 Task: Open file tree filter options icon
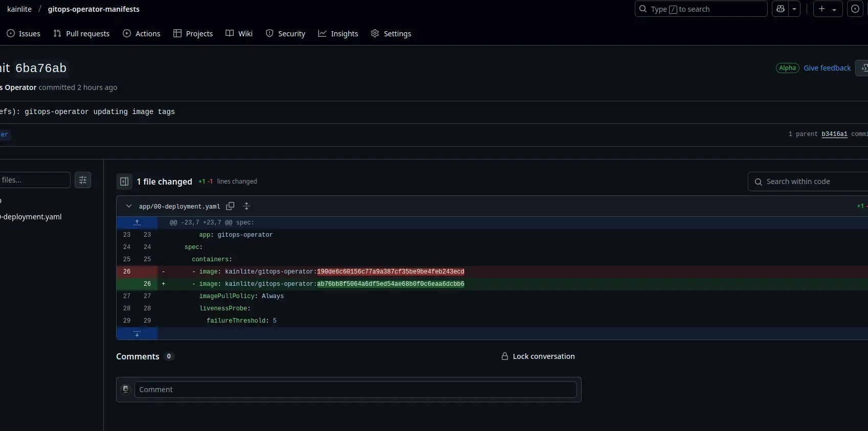(x=83, y=180)
